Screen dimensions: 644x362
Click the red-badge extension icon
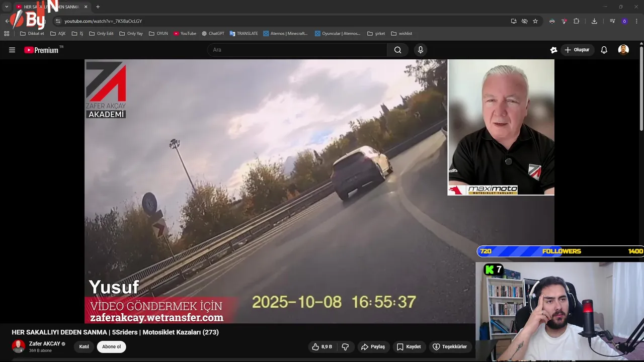(564, 21)
